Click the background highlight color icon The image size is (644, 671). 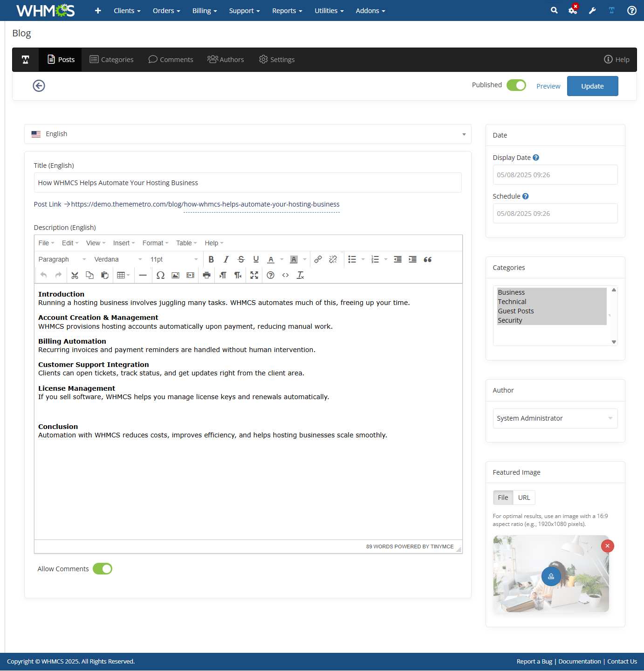(294, 259)
